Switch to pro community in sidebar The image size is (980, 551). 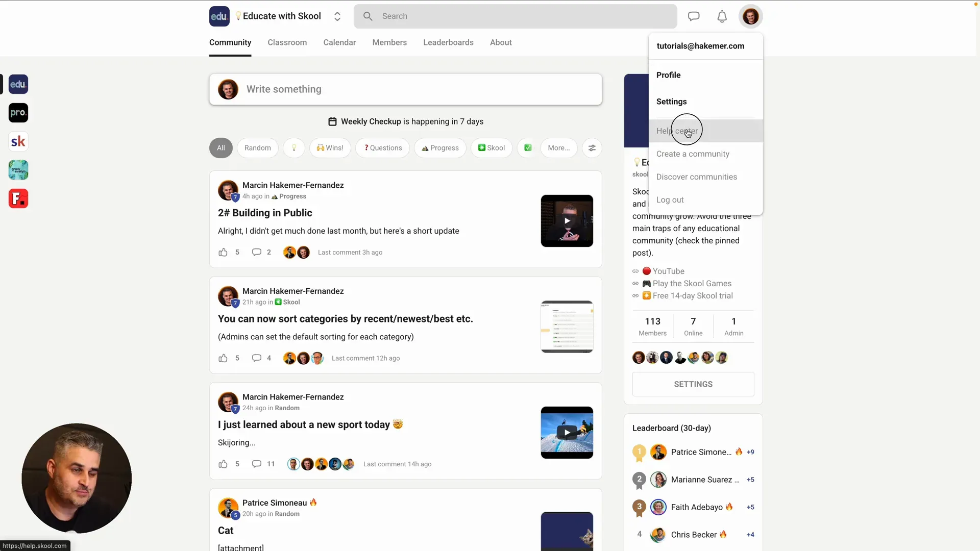[x=18, y=113]
